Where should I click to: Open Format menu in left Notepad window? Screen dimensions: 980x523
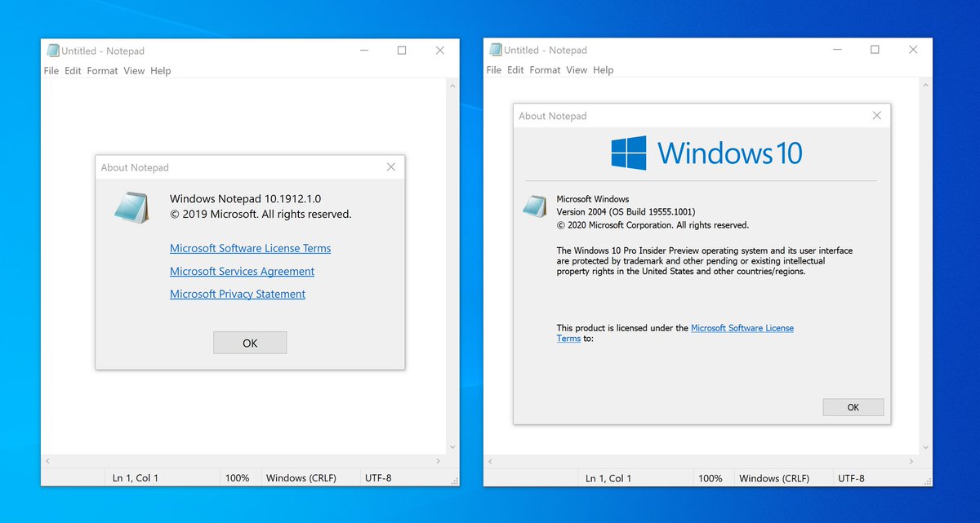[x=103, y=71]
